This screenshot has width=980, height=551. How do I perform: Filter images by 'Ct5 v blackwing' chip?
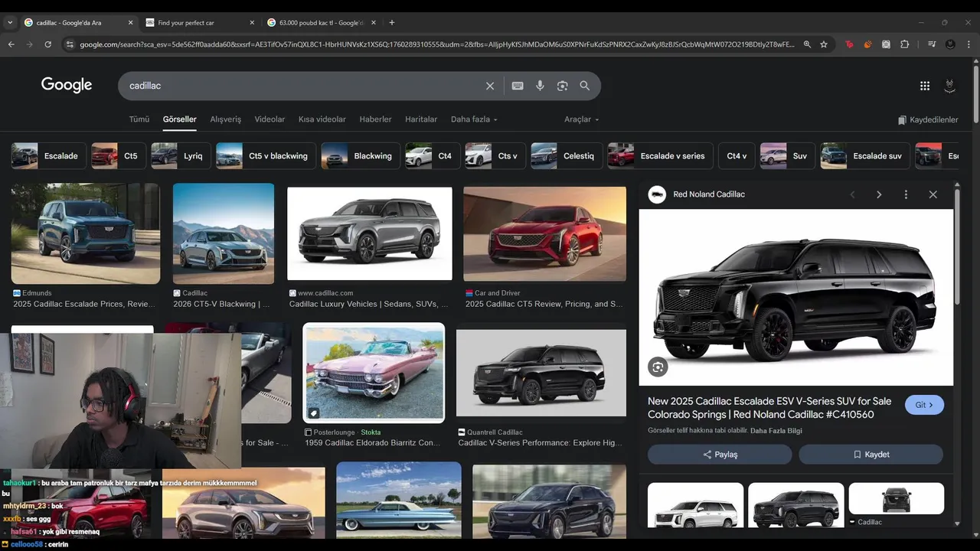266,156
